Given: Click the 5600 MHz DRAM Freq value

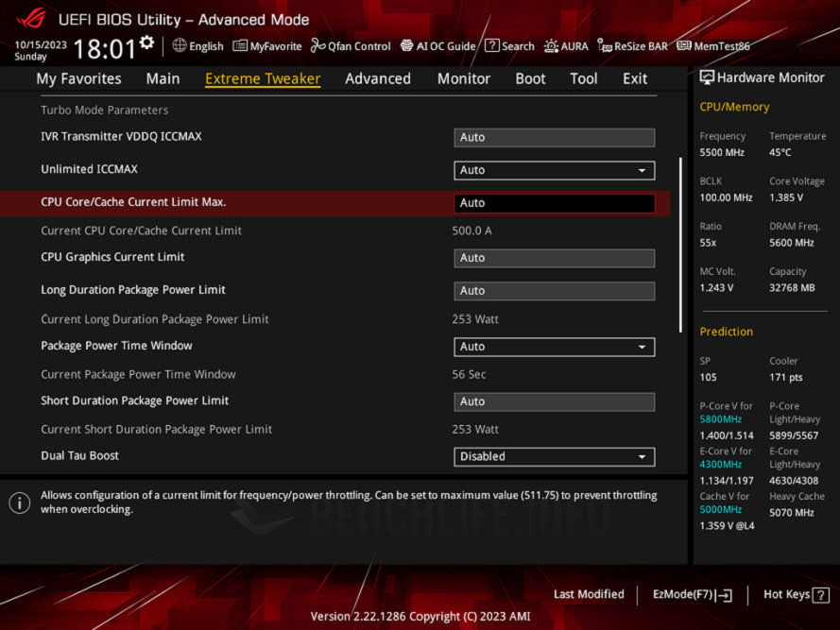Looking at the screenshot, I should tap(791, 243).
